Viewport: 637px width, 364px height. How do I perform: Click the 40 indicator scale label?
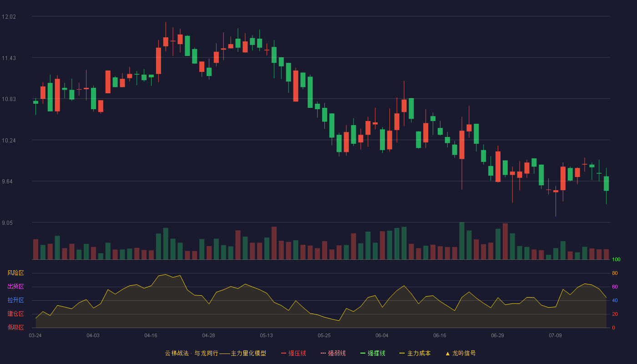point(615,300)
